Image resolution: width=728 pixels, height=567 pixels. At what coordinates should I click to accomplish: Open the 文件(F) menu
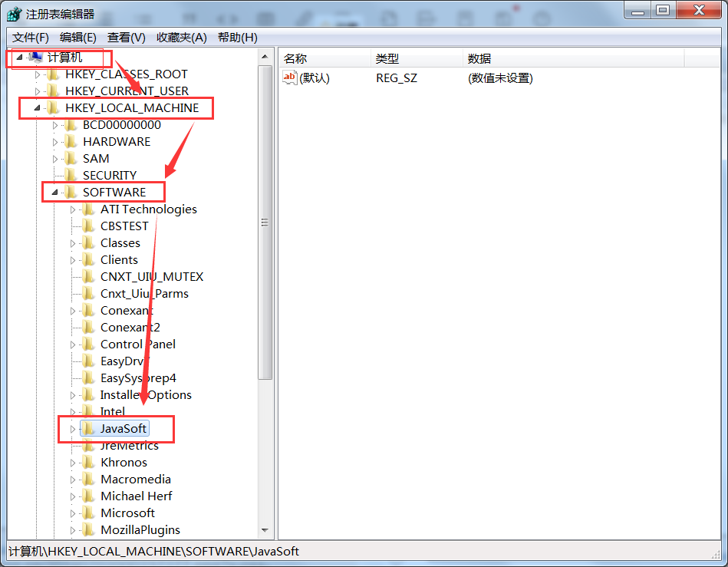[x=30, y=38]
